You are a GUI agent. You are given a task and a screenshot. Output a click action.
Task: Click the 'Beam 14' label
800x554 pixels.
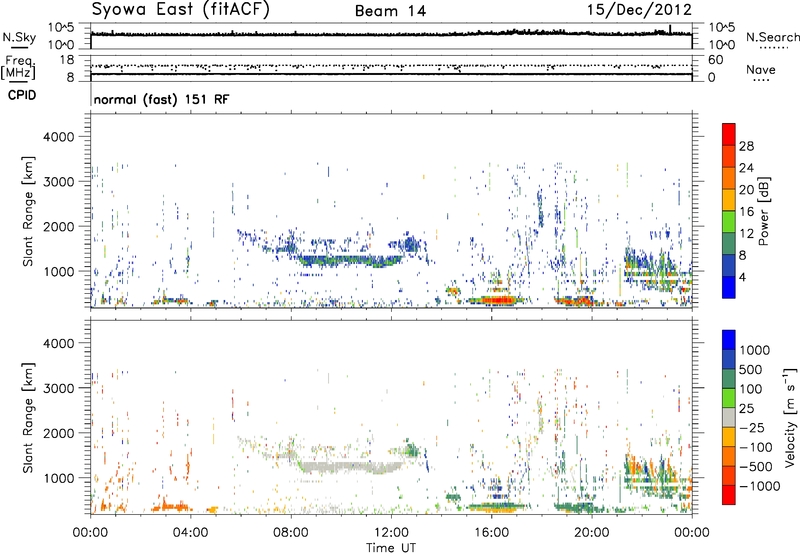click(390, 11)
